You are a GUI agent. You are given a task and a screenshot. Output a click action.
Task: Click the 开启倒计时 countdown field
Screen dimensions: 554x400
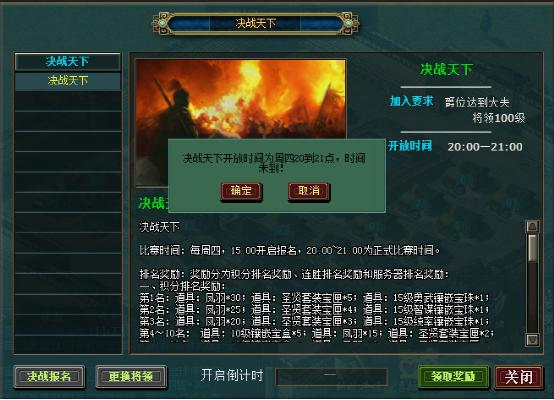331,377
